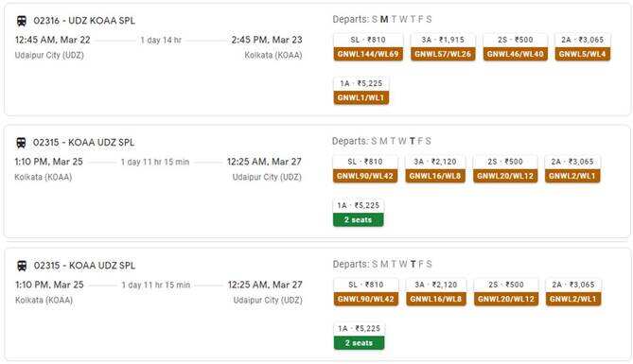Click the 12:45 AM, Mar 22 departure time
Image resolution: width=633 pixels, height=364 pixels.
coord(52,40)
